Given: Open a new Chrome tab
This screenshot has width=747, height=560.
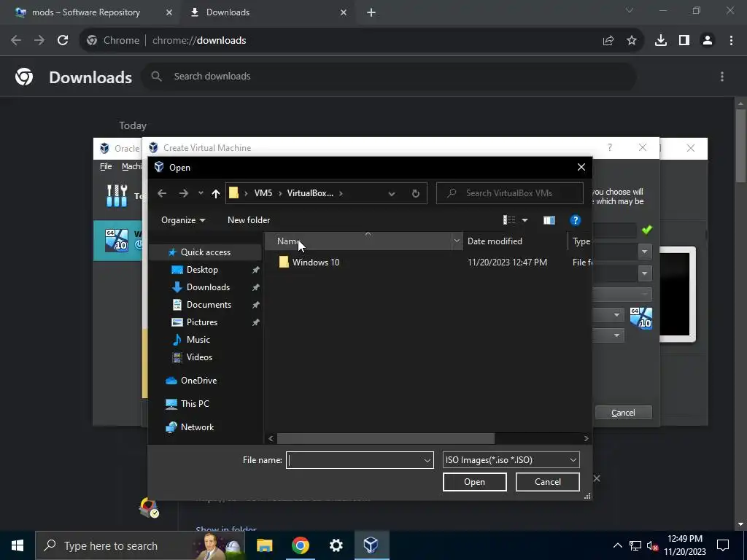Looking at the screenshot, I should [371, 12].
